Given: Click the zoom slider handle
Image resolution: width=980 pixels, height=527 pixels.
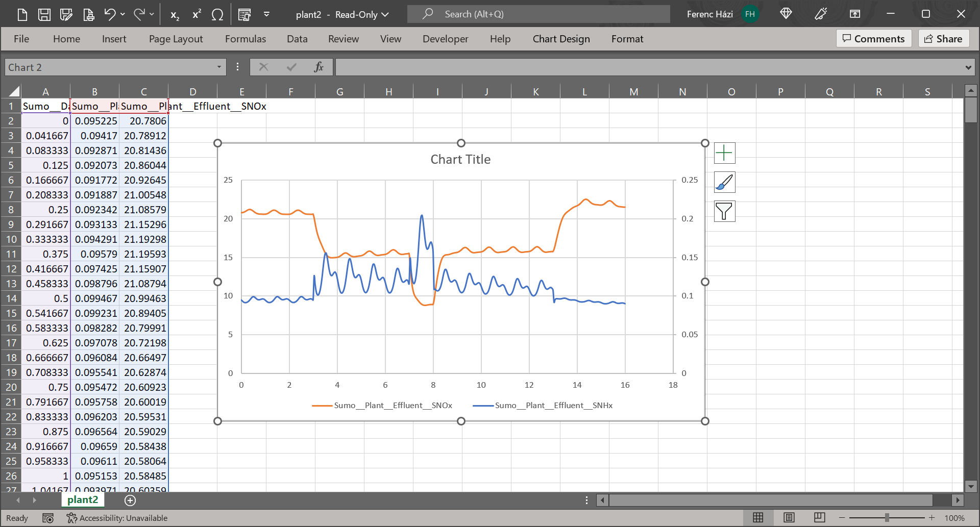Looking at the screenshot, I should point(887,518).
